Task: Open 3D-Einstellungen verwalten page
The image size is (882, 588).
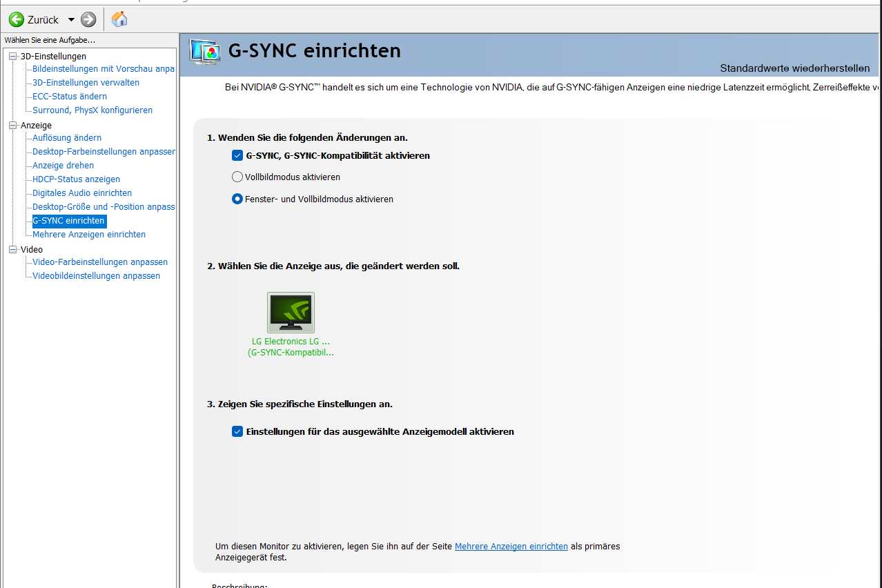Action: pyautogui.click(x=86, y=83)
